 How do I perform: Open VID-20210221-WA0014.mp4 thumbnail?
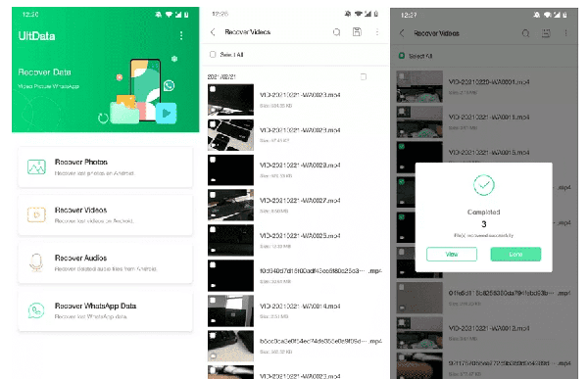pos(230,310)
